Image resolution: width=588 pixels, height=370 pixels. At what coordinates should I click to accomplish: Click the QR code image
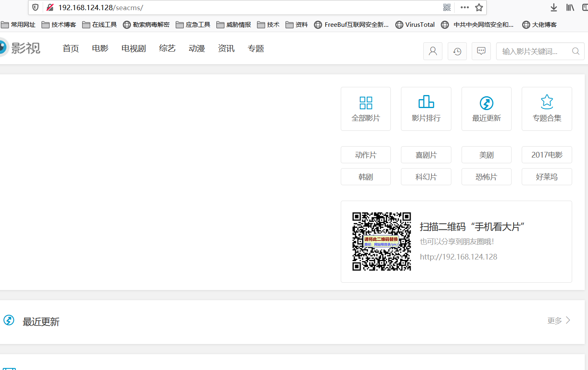tap(381, 241)
